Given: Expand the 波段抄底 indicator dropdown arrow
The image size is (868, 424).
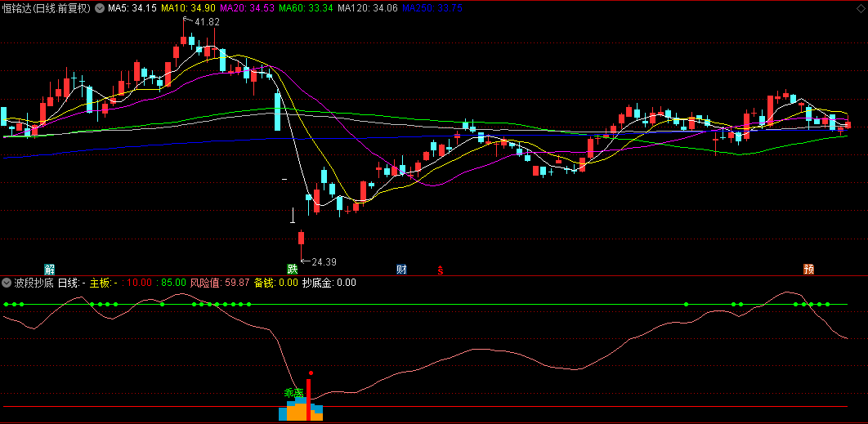Looking at the screenshot, I should (7, 283).
